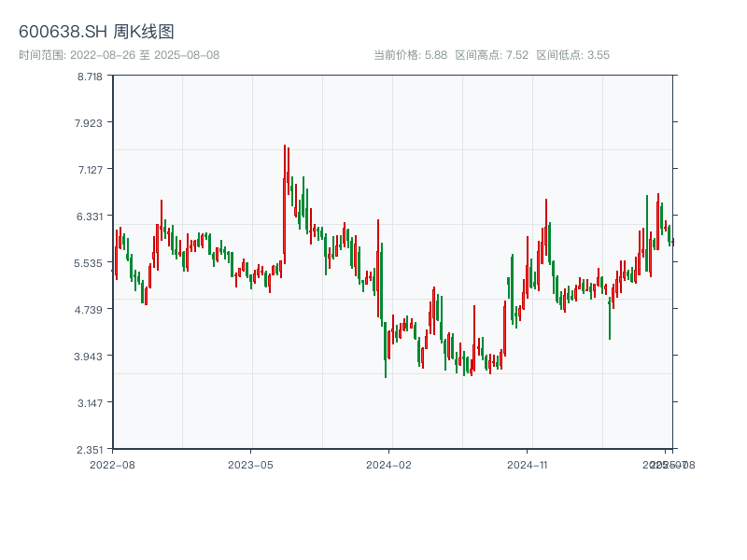Click the 4.739 y-axis price label
This screenshot has height=560, width=747.
tap(91, 309)
